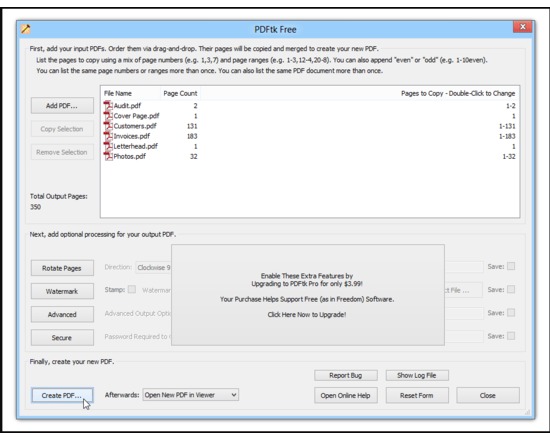Screen dimensions: 550x440
Task: Click the Watermark button
Action: click(62, 291)
